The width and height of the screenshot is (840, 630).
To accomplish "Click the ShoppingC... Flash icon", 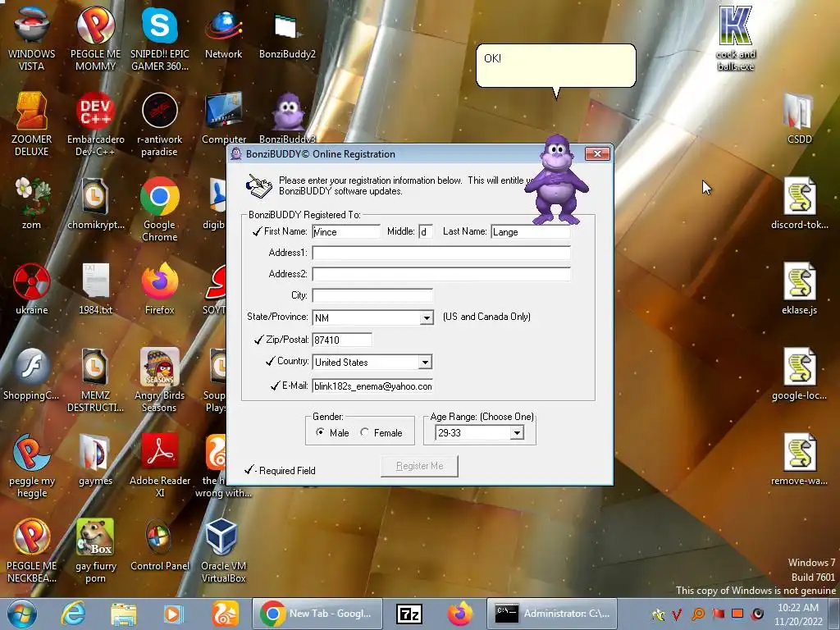I will click(x=32, y=373).
